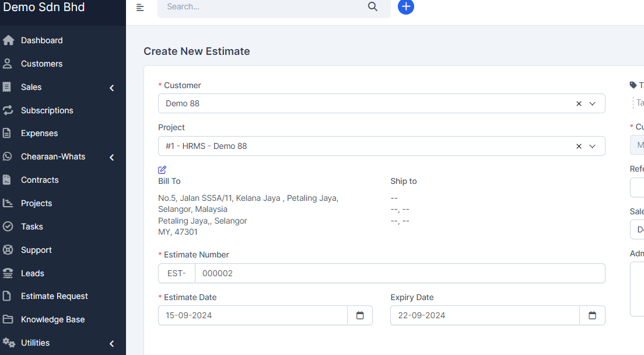Navigate to Knowledge Base
The height and width of the screenshot is (355, 644).
(x=52, y=319)
